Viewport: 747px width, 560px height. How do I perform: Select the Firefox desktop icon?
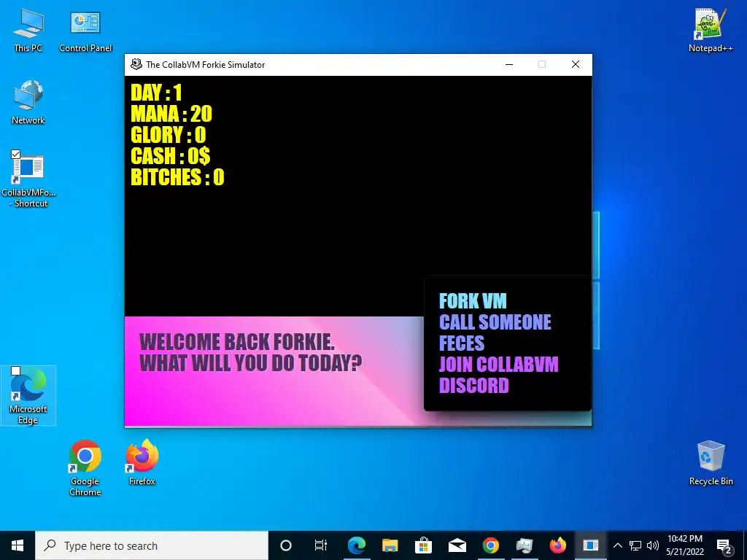pyautogui.click(x=142, y=462)
